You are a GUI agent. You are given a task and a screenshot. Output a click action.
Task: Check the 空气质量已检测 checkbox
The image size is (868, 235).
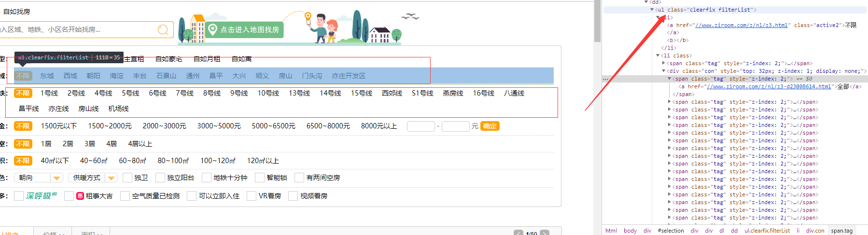[125, 195]
